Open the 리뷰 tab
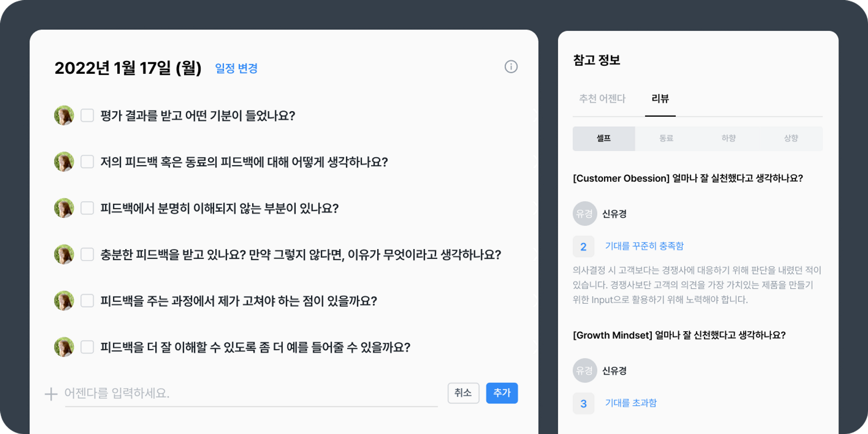This screenshot has width=868, height=434. pos(661,99)
